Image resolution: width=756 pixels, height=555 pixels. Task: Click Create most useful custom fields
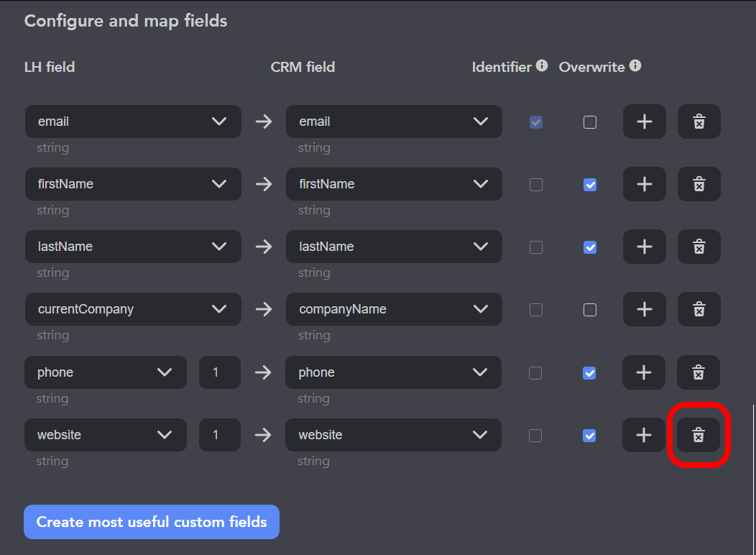click(152, 522)
